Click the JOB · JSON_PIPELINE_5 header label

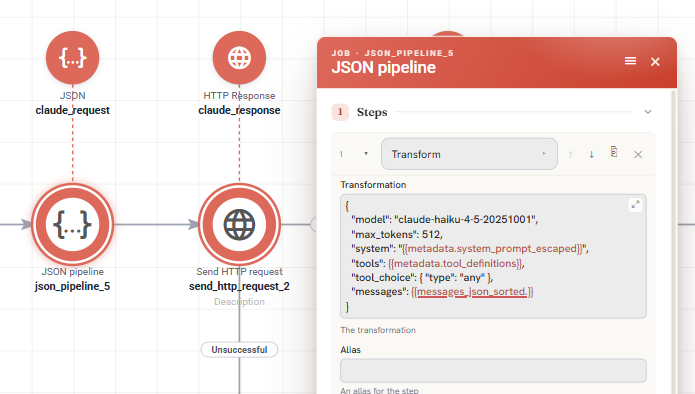392,53
